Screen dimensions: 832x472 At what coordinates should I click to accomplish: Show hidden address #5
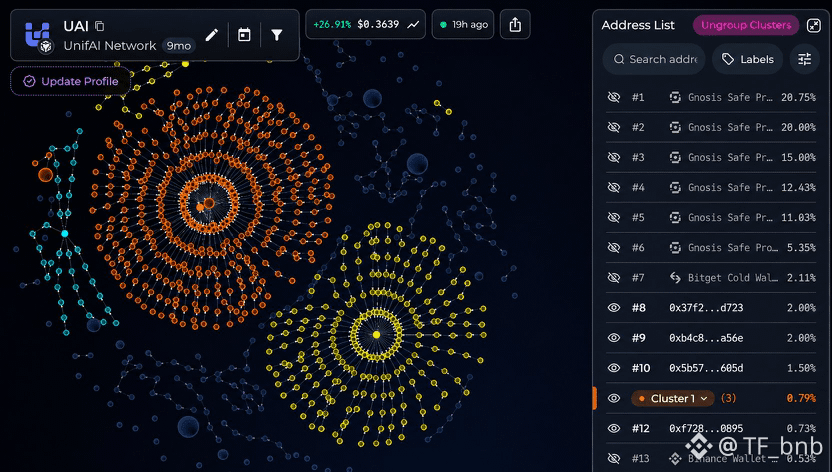tap(614, 217)
